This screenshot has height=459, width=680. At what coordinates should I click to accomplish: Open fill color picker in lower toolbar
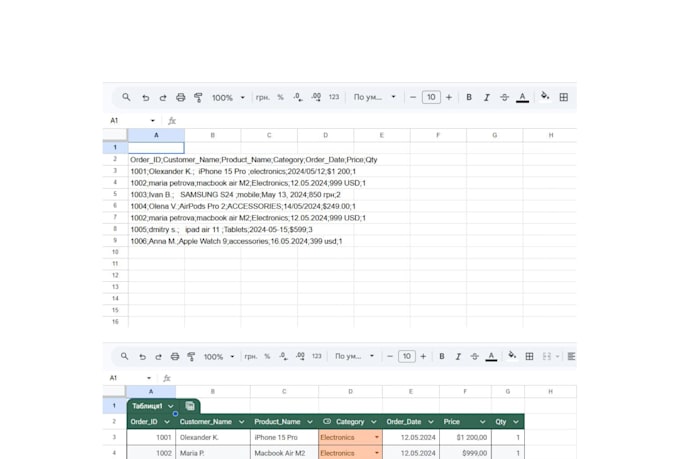(512, 355)
